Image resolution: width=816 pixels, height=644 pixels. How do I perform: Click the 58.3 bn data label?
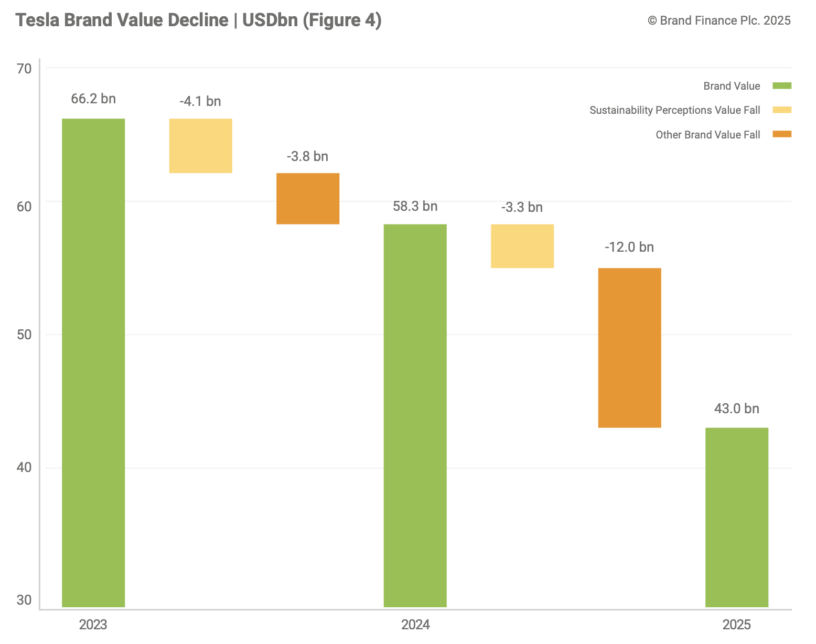pyautogui.click(x=415, y=207)
